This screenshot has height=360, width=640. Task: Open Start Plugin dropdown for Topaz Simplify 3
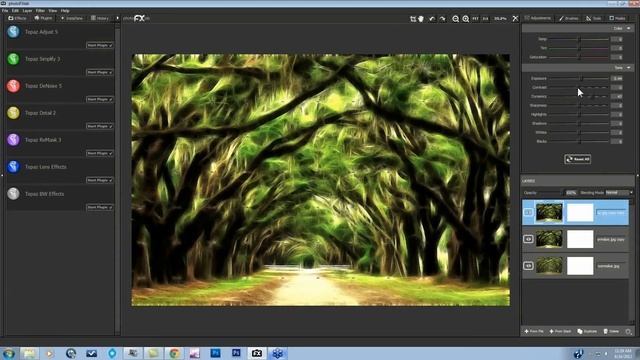100,72
